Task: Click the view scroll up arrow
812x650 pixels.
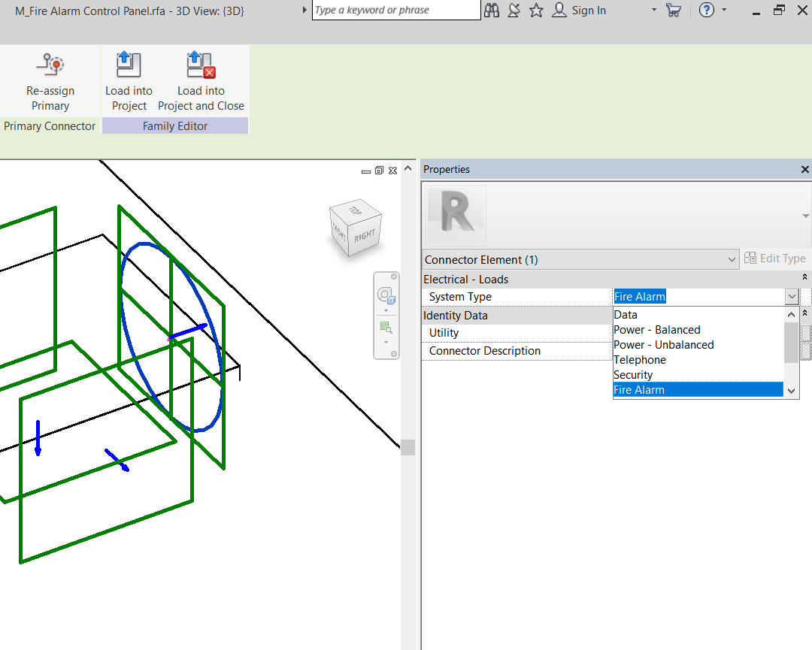Action: 408,169
